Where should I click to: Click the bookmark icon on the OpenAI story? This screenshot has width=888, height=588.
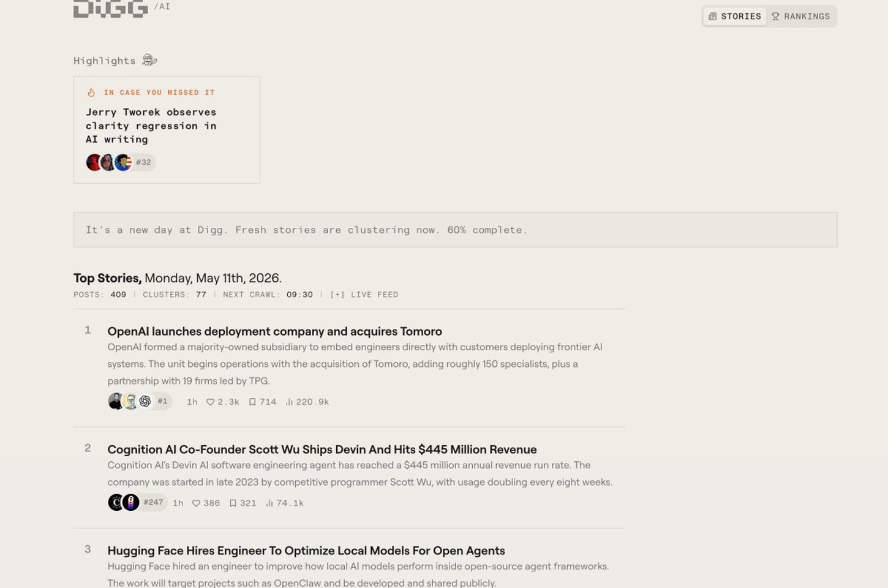click(x=252, y=402)
